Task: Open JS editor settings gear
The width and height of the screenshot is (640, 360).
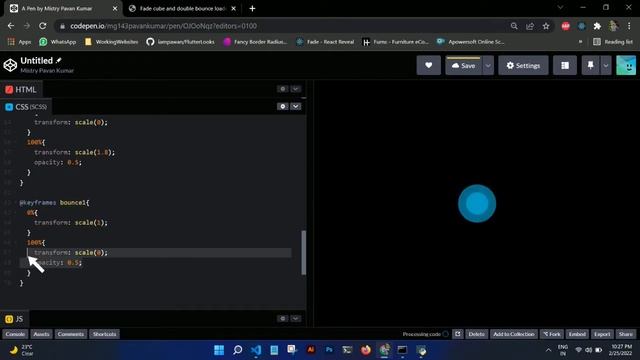Action: [282, 318]
